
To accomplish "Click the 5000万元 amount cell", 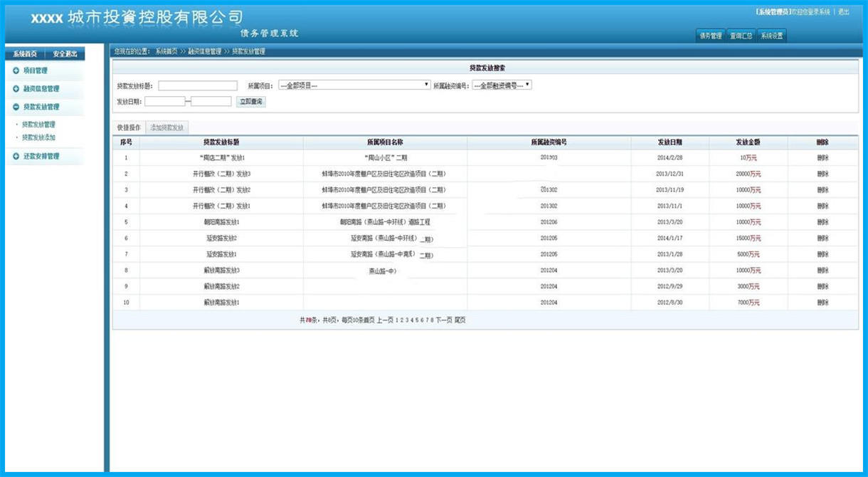I will tap(748, 254).
